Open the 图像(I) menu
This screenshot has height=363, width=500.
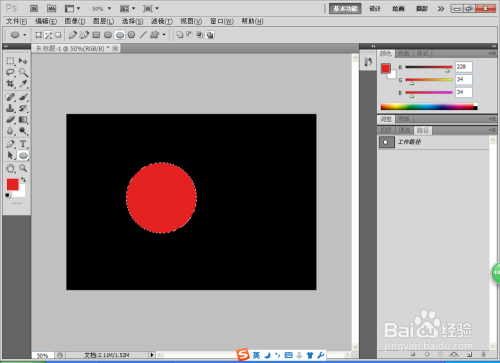click(75, 21)
